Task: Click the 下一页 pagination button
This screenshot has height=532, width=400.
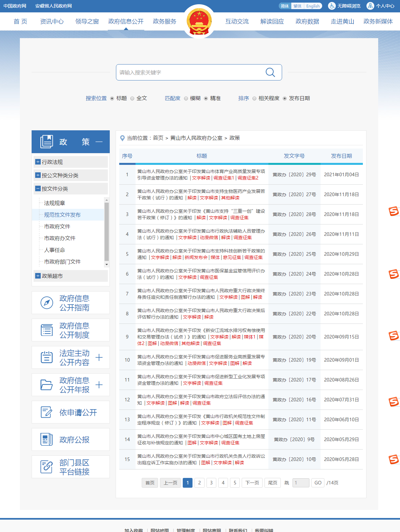Action: 252,483
